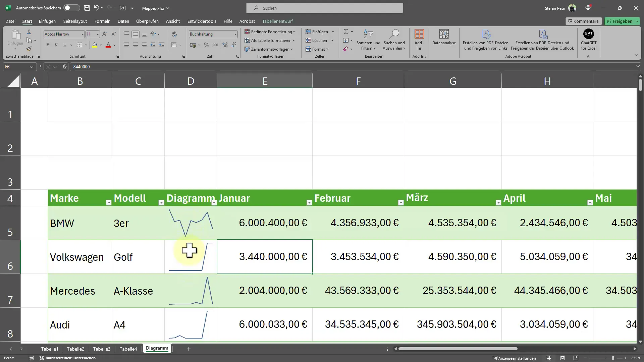Image resolution: width=644 pixels, height=362 pixels.
Task: Switch to page break preview in status bar
Action: pyautogui.click(x=576, y=358)
